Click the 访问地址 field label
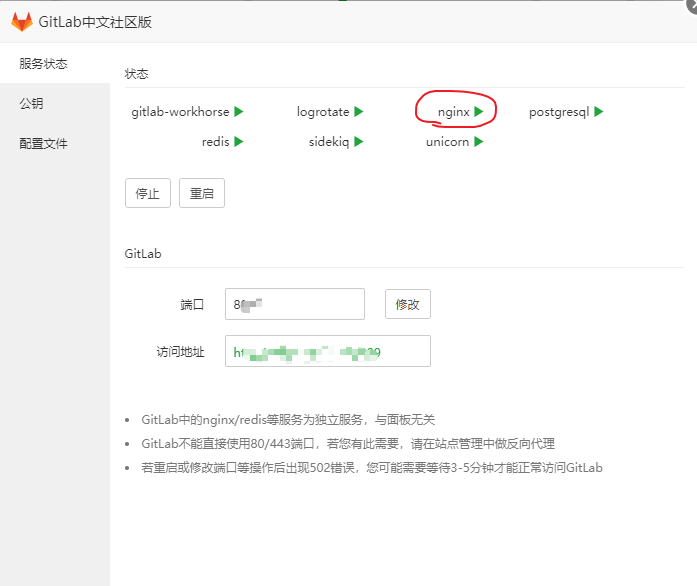The image size is (697, 586). [180, 352]
